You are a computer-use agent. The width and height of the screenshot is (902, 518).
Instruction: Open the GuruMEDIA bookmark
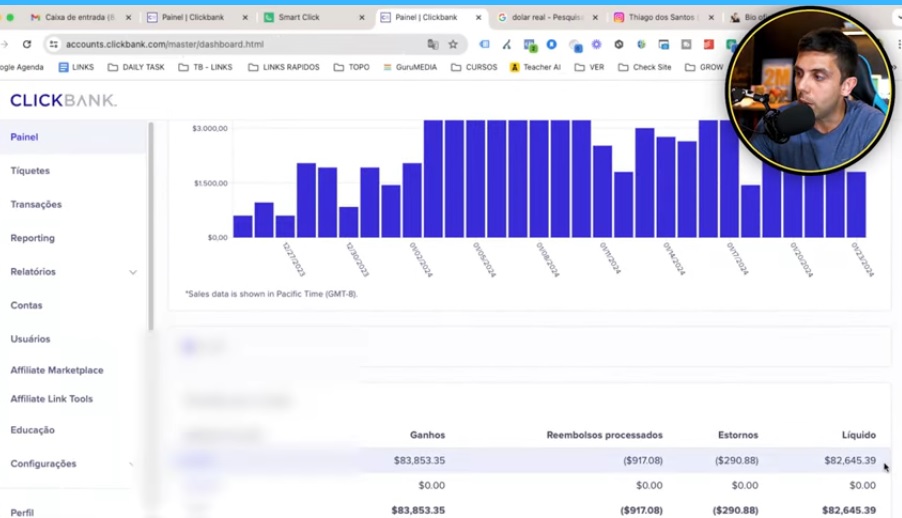(x=410, y=67)
